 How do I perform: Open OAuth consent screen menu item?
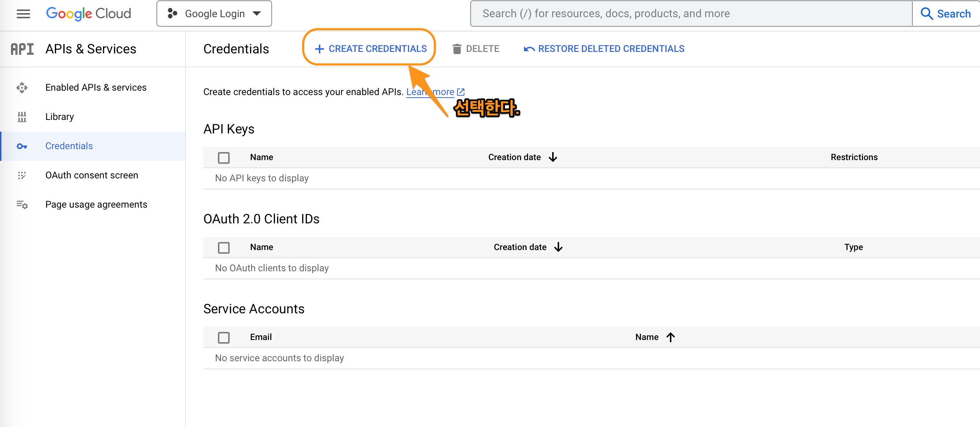point(92,175)
